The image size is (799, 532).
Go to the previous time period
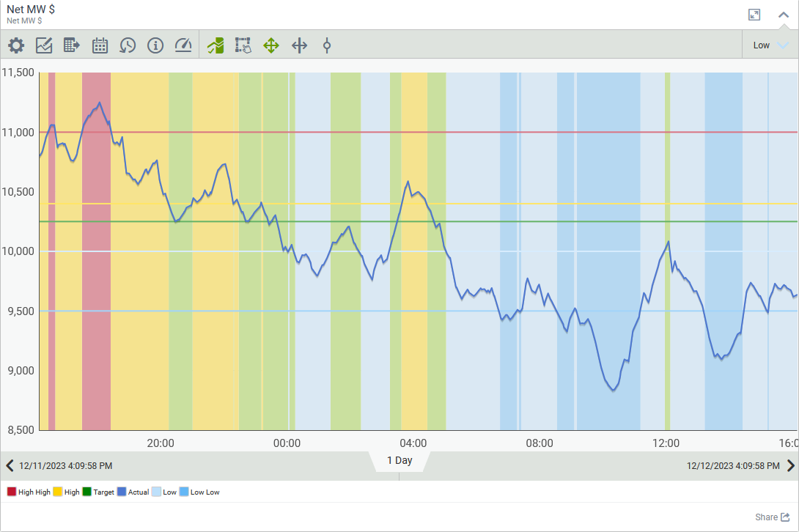tap(10, 465)
